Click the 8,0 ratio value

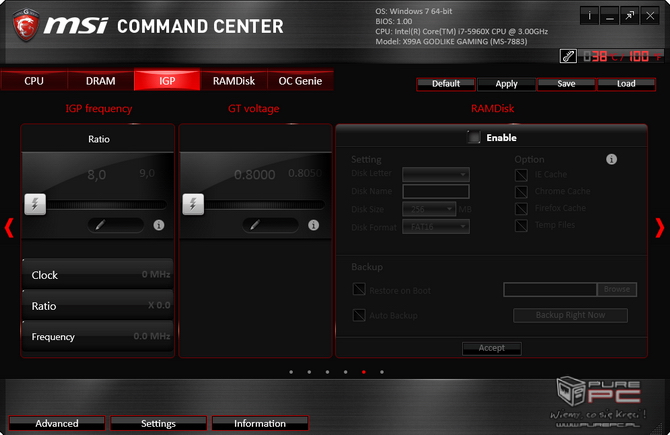[97, 174]
